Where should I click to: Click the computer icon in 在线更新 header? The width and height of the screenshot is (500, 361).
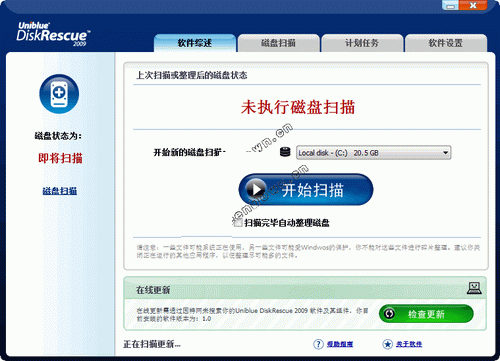tap(474, 288)
